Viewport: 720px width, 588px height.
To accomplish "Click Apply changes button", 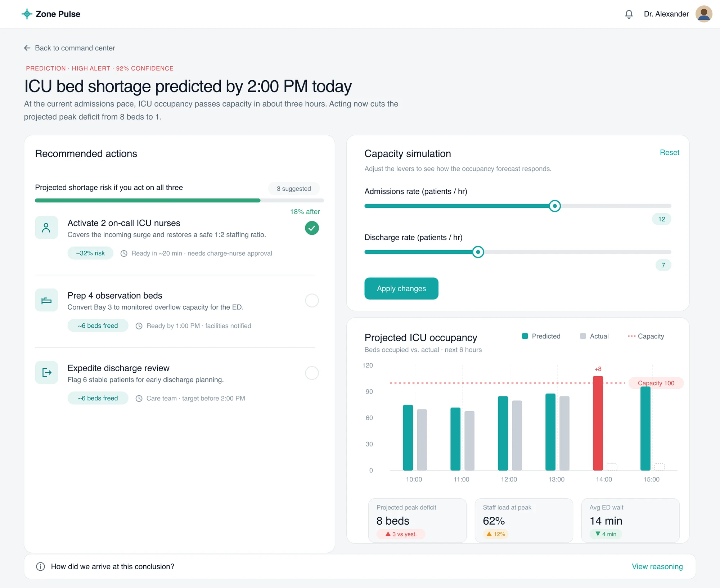I will pos(401,288).
